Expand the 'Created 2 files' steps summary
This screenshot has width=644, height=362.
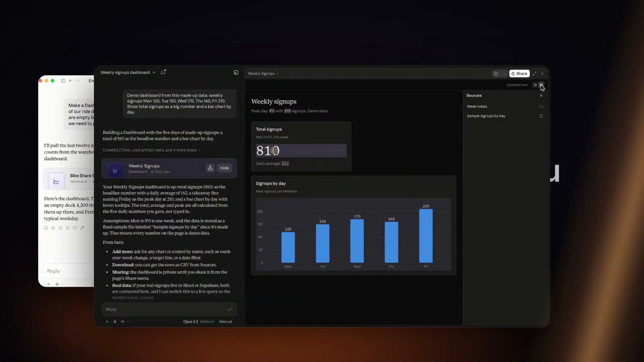(151, 150)
